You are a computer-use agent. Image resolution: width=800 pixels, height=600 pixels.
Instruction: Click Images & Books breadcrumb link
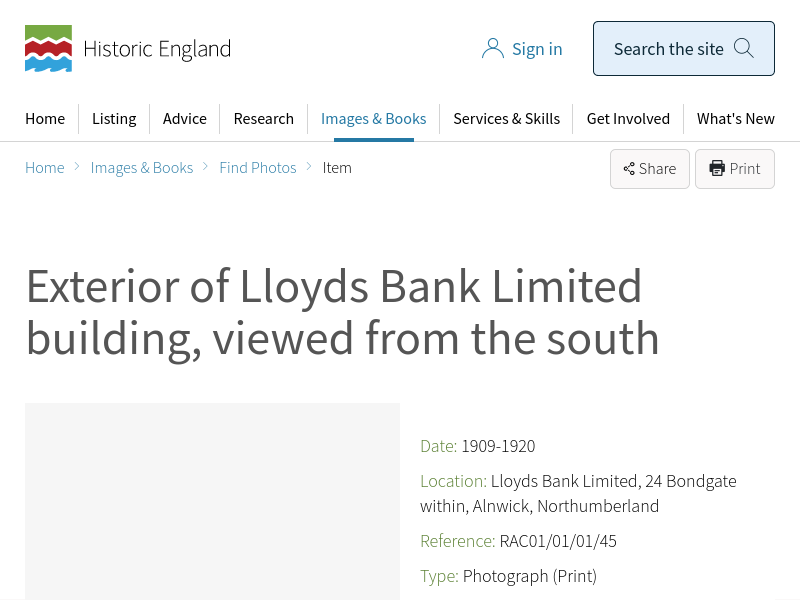click(142, 168)
